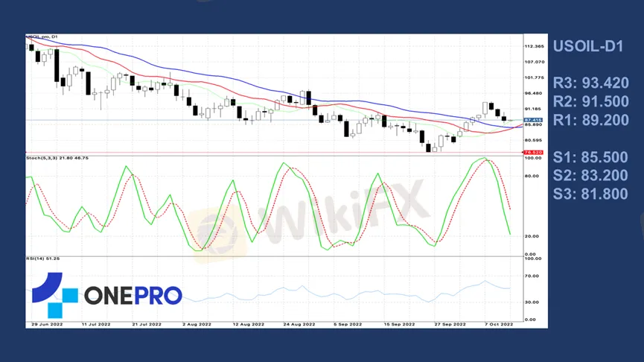Select the S3: 81.800 support level
Viewport: 644px width, 362px height.
tap(590, 194)
